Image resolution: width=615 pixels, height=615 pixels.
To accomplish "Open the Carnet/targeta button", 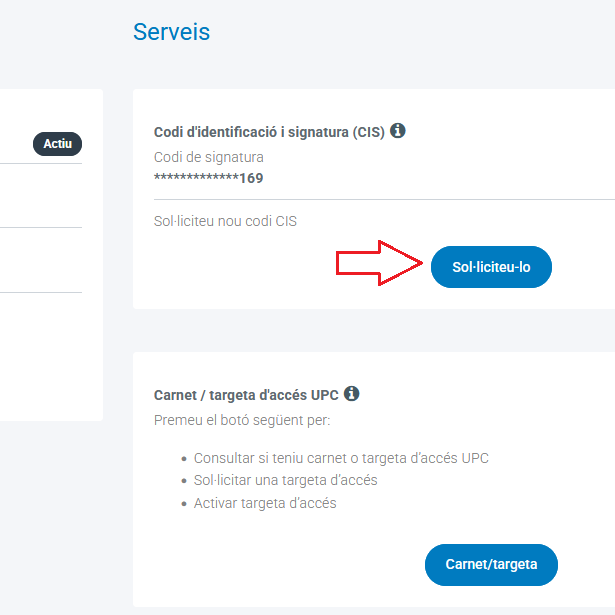I will point(491,564).
